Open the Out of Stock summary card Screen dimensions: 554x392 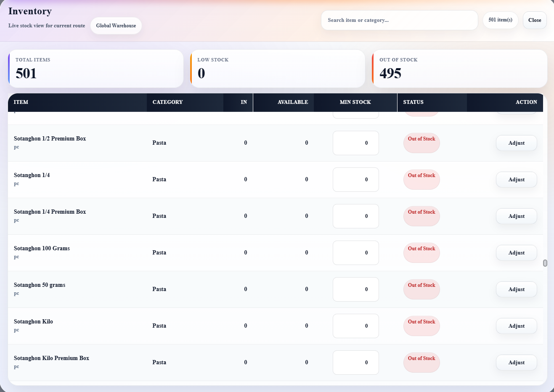pyautogui.click(x=459, y=69)
